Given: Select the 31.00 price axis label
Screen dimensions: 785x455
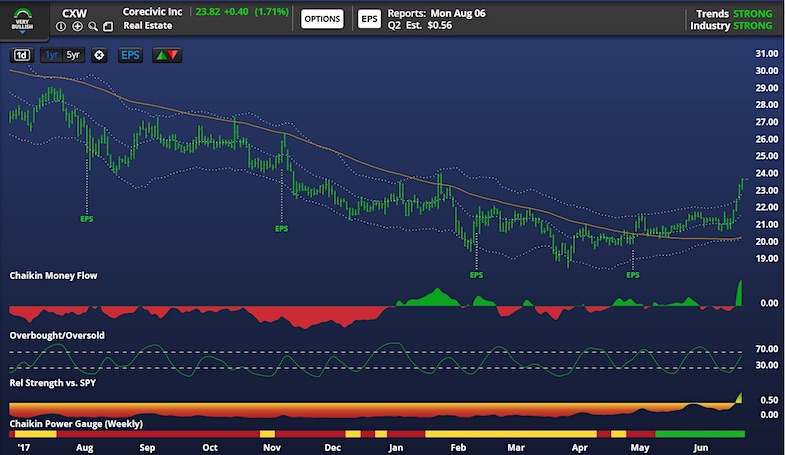Looking at the screenshot, I should click(766, 54).
